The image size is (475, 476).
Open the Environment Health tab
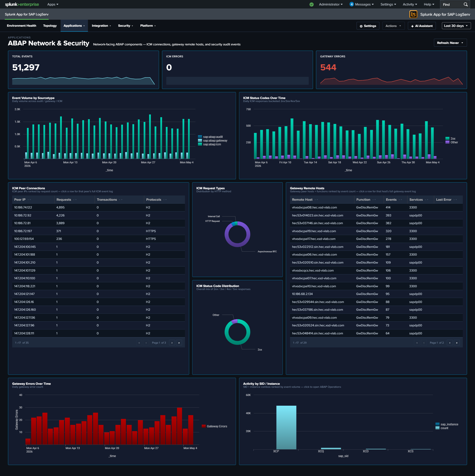coord(21,26)
